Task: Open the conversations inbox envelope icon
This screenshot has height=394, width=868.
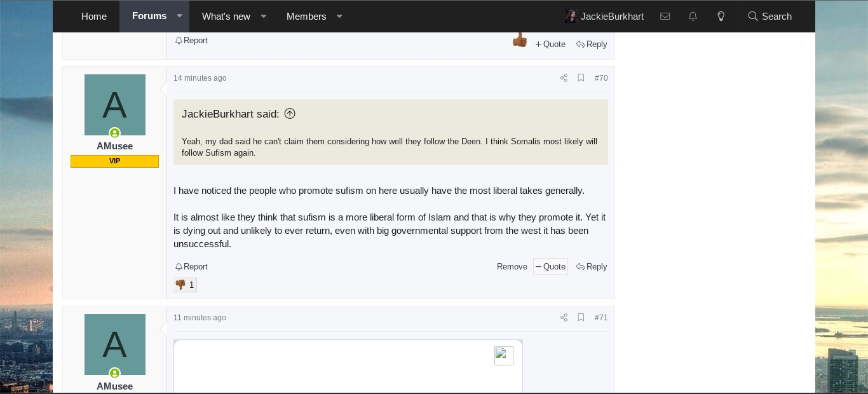Action: click(x=665, y=17)
